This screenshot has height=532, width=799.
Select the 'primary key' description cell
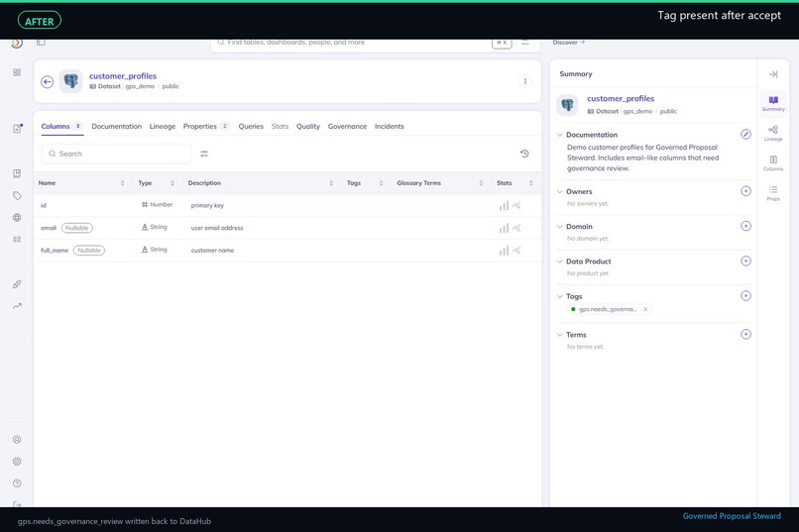(207, 206)
